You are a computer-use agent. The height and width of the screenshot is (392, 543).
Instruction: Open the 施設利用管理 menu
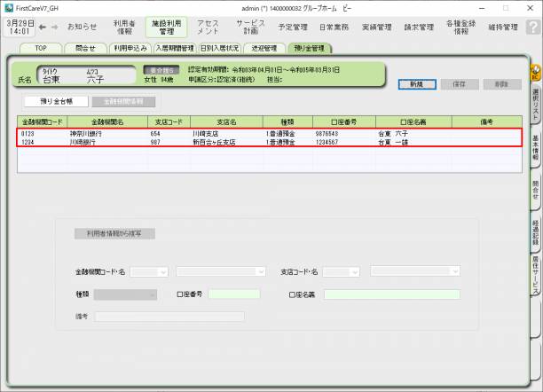point(168,27)
